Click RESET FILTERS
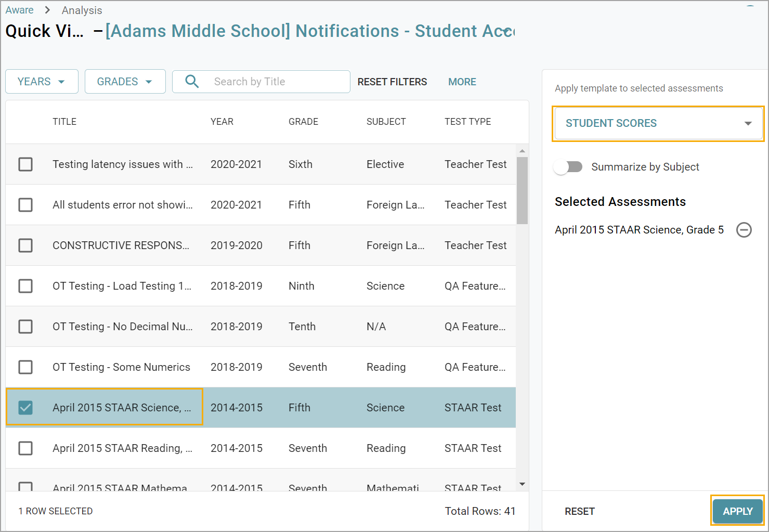Viewport: 769px width, 532px height. click(392, 82)
